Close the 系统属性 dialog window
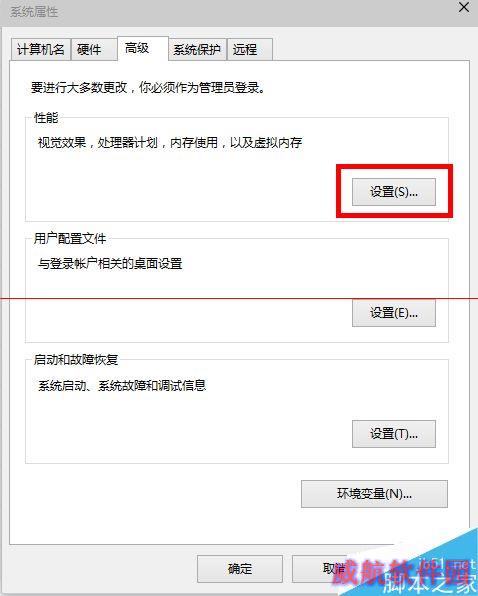 pyautogui.click(x=464, y=7)
